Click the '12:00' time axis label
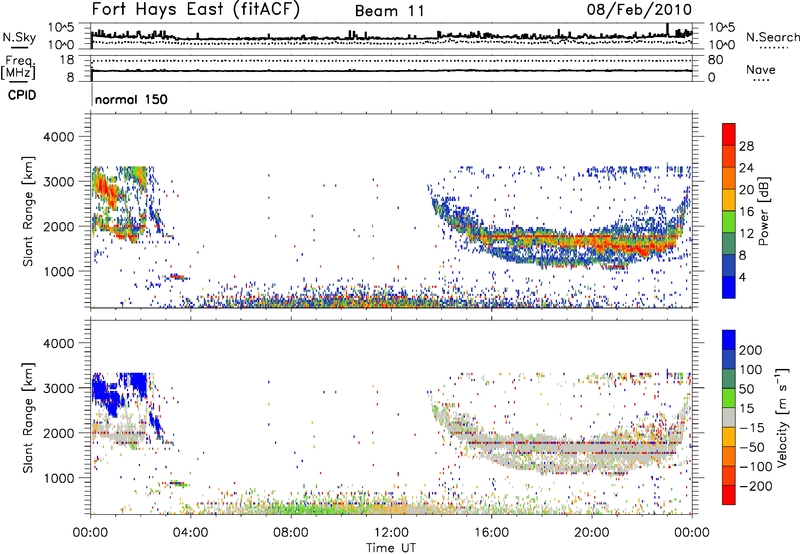The image size is (800, 554). (391, 533)
